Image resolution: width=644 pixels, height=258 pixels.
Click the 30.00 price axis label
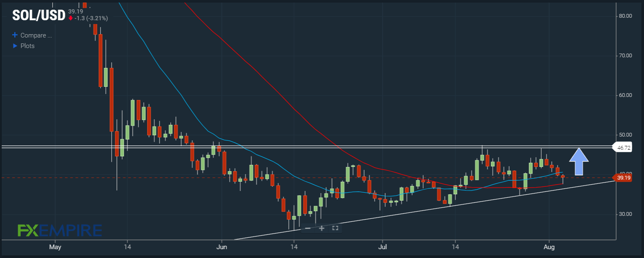tap(625, 214)
